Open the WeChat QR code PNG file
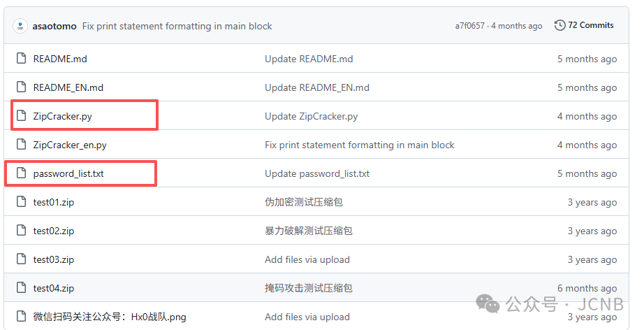This screenshot has height=330, width=644. tap(110, 317)
